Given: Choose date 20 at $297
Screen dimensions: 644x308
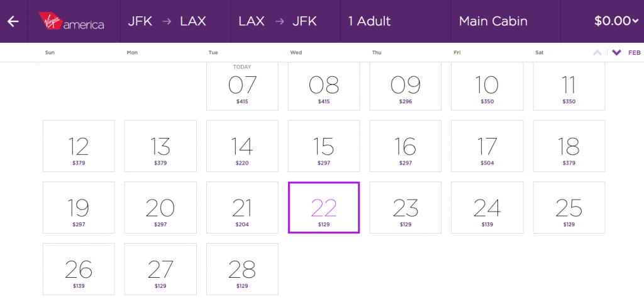Looking at the screenshot, I should (160, 208).
